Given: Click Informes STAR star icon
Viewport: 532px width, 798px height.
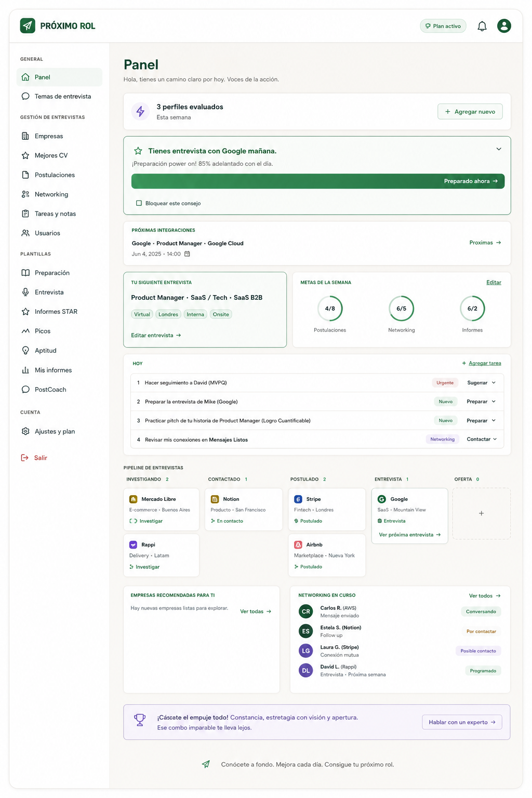Looking at the screenshot, I should [x=25, y=312].
